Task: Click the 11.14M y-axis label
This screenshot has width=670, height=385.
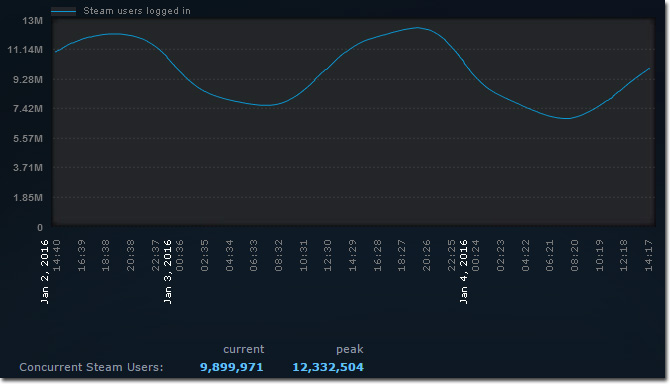Action: [25, 50]
